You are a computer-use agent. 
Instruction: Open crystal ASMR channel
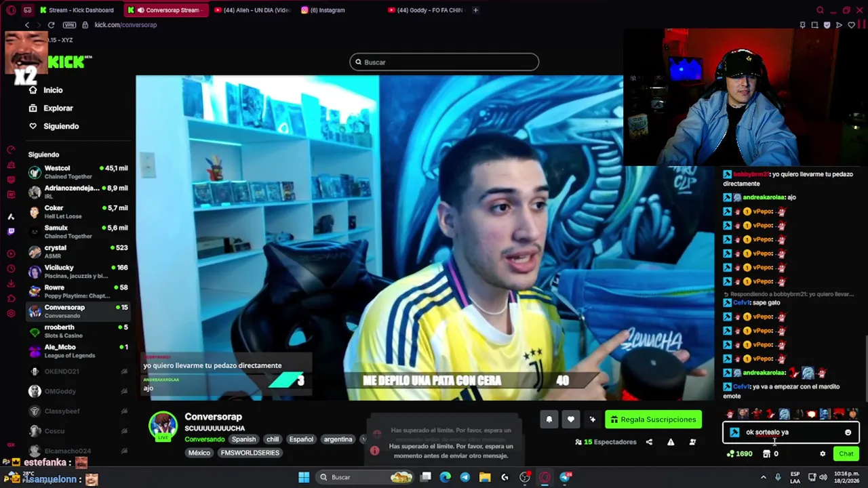click(78, 251)
